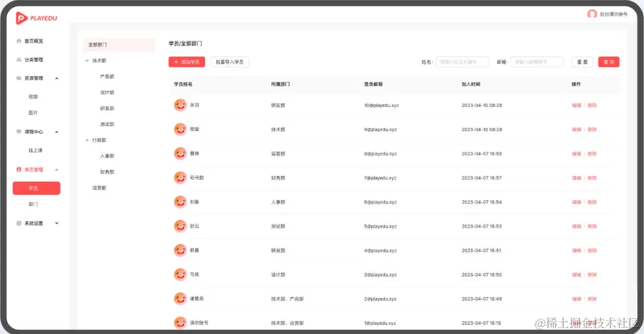Click 编辑 in the 周瑜 row
Image resolution: width=644 pixels, height=334 pixels.
click(x=577, y=130)
